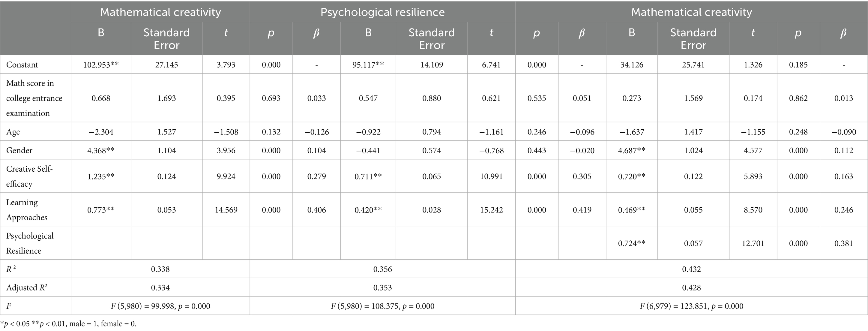The height and width of the screenshot is (331, 868).
Task: Select the Psychological Resilience row label
Action: (30, 243)
